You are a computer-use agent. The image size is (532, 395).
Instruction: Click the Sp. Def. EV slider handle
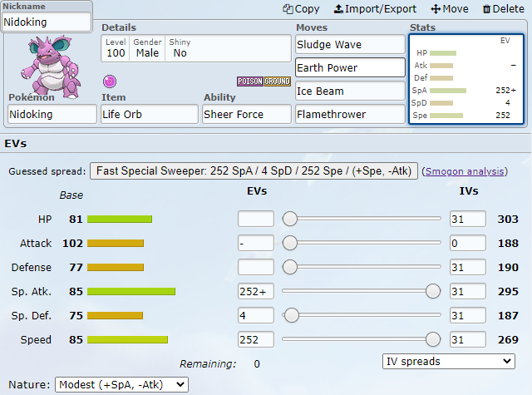pyautogui.click(x=292, y=315)
